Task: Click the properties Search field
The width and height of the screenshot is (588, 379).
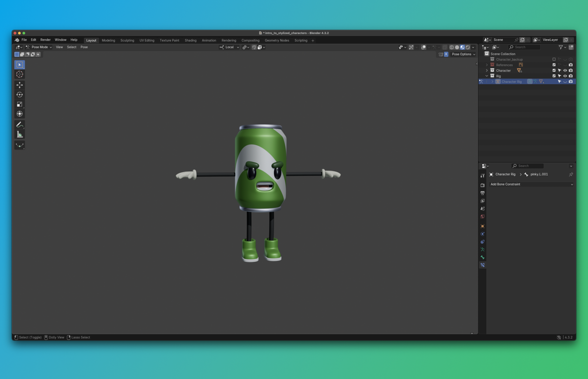Action: (527, 166)
